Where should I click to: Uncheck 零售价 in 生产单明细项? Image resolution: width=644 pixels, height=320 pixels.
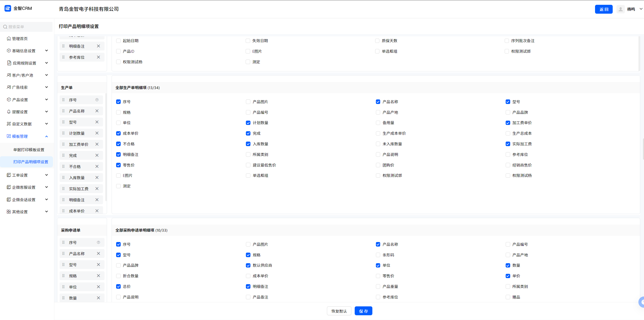(x=118, y=165)
